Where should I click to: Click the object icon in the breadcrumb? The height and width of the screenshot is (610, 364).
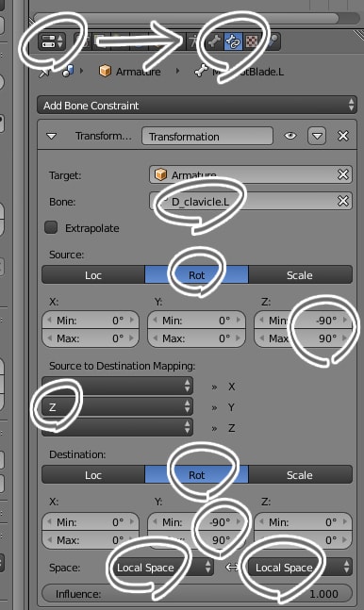(67, 72)
